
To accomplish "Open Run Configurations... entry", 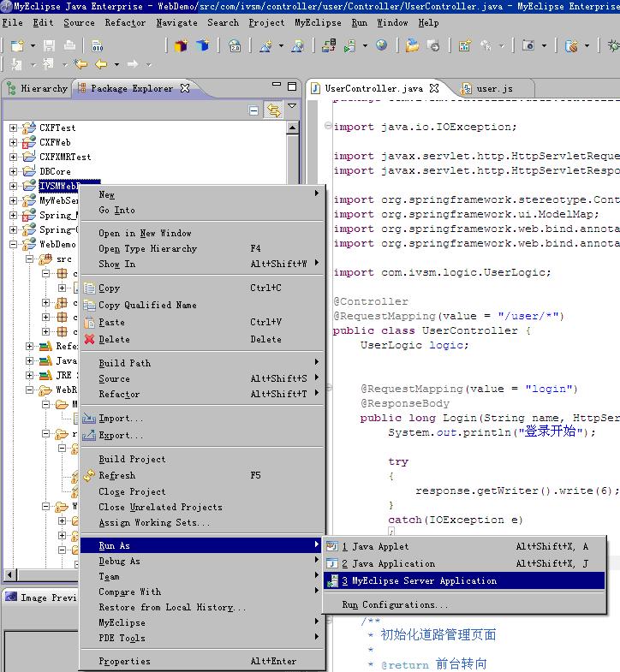I will click(x=464, y=604).
